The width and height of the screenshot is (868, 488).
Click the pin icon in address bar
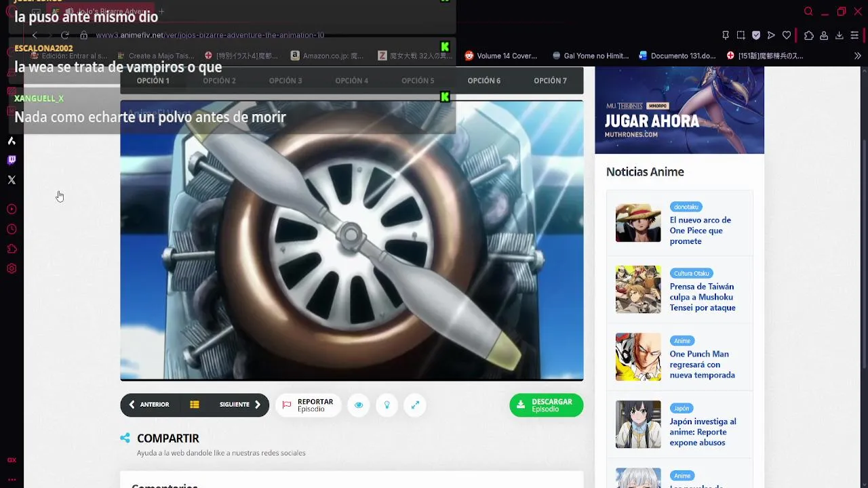[x=726, y=35]
